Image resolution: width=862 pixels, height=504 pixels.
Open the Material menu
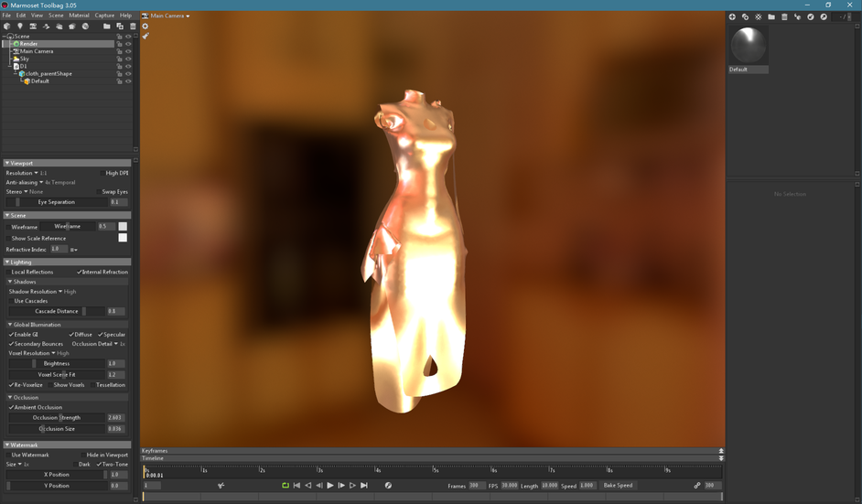[80, 16]
